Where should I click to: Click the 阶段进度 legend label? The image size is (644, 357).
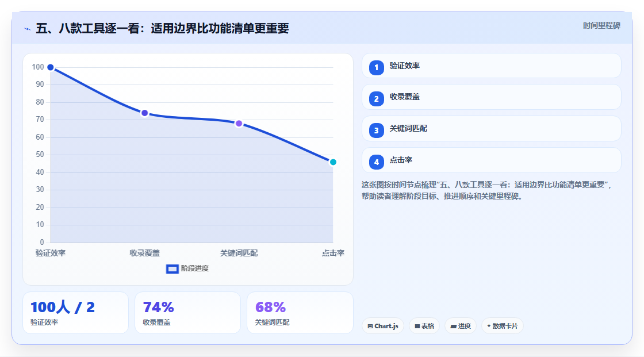click(x=195, y=268)
